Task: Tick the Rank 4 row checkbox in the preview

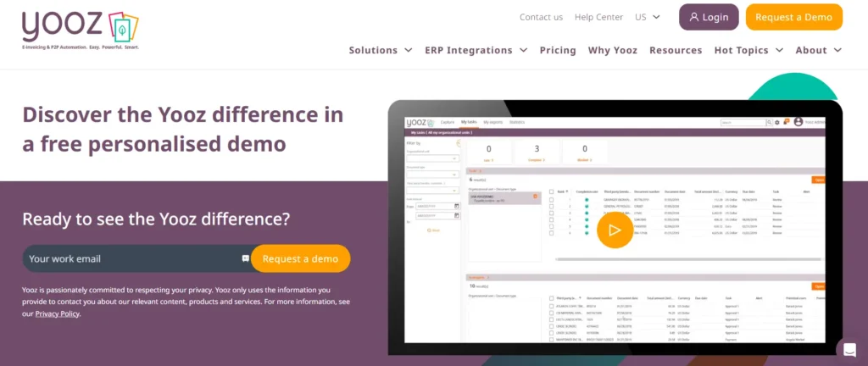Action: click(551, 219)
